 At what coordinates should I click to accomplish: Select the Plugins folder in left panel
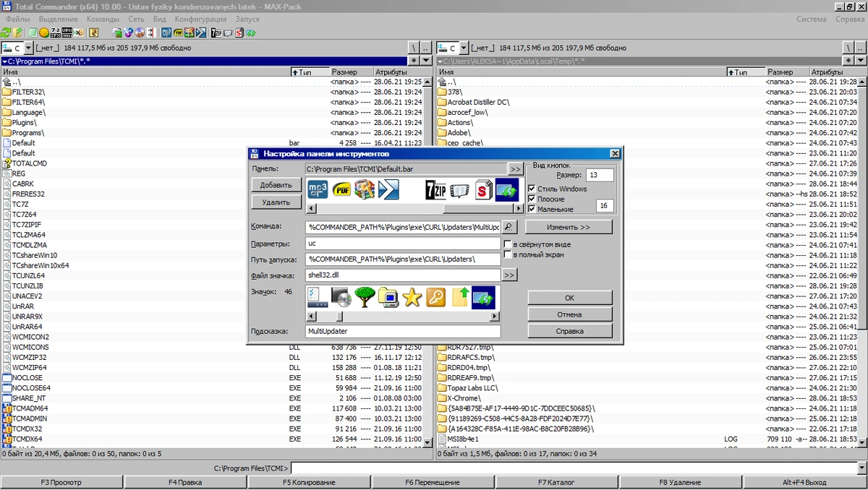coord(25,123)
